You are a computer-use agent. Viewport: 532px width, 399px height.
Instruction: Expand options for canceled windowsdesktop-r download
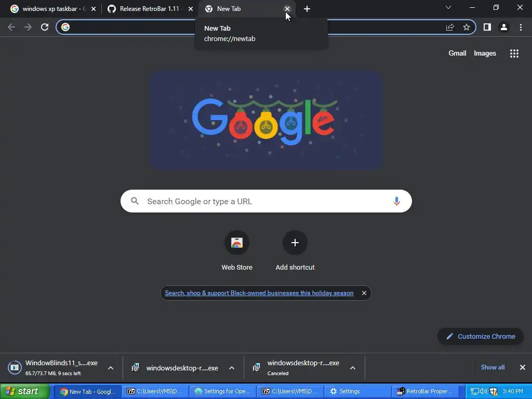click(353, 368)
